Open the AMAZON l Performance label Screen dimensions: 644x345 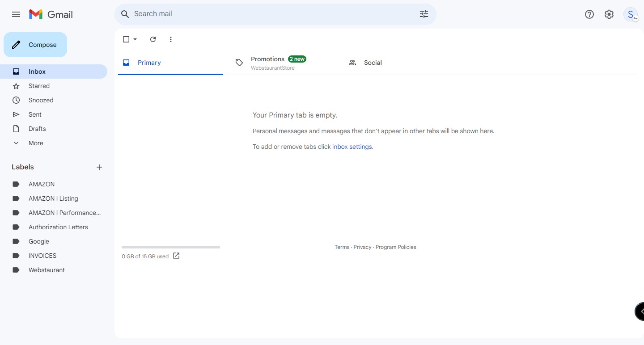(54, 213)
